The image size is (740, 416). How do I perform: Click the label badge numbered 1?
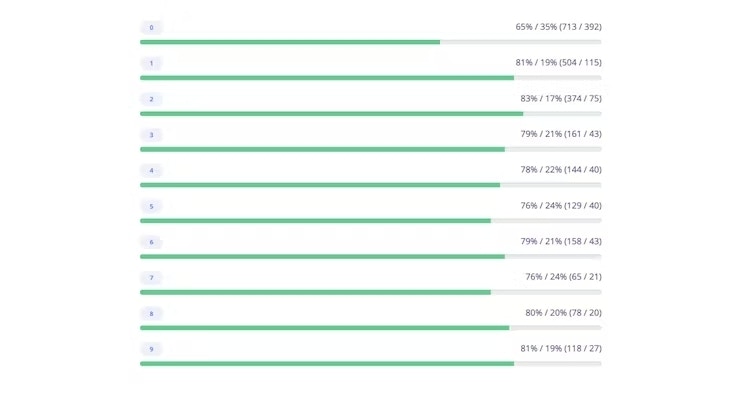151,63
